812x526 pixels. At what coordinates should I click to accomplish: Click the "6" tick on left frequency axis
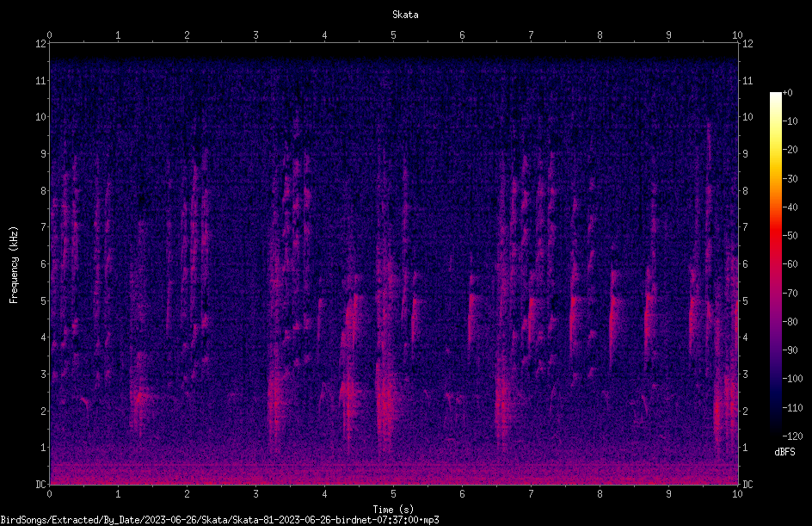43,263
